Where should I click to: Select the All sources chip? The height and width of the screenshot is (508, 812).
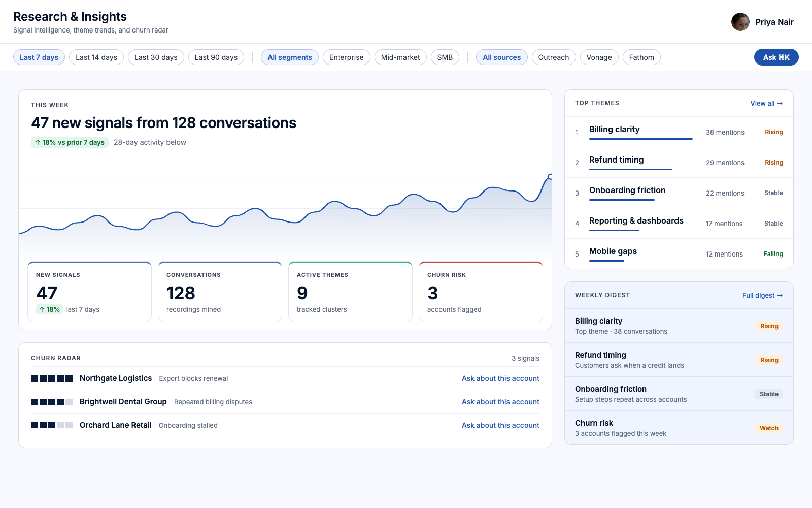tap(502, 57)
